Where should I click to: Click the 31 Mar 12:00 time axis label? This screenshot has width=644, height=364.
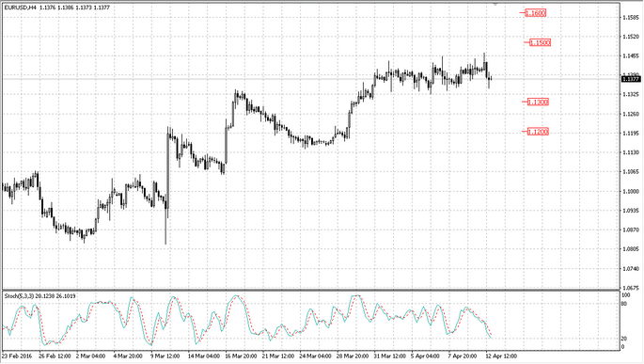tap(390, 356)
